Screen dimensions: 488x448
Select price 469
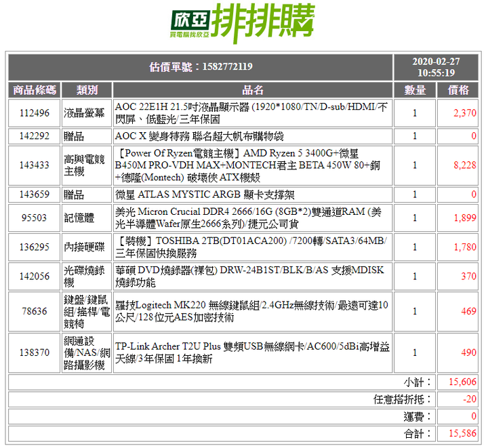469,311
